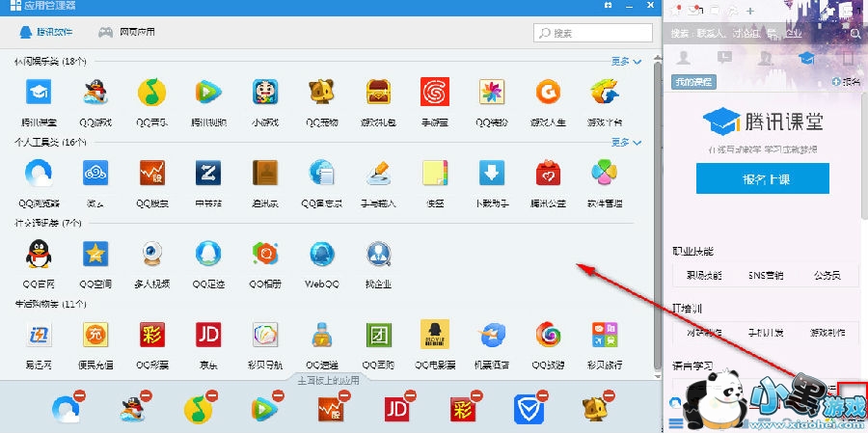Screen dimensions: 868x433
Task: Open the 找企业 app
Action: tap(379, 254)
